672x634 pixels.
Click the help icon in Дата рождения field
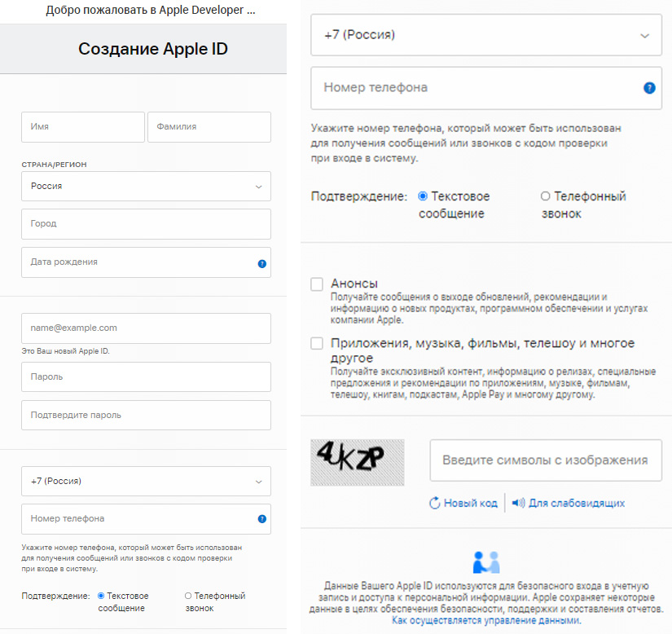(x=261, y=264)
